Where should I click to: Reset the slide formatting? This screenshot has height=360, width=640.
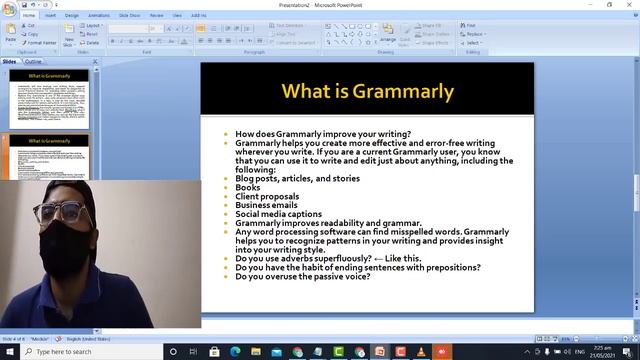(x=89, y=34)
